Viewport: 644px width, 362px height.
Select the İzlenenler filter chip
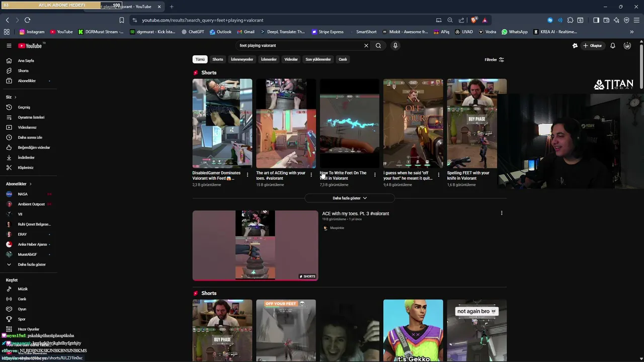click(269, 59)
